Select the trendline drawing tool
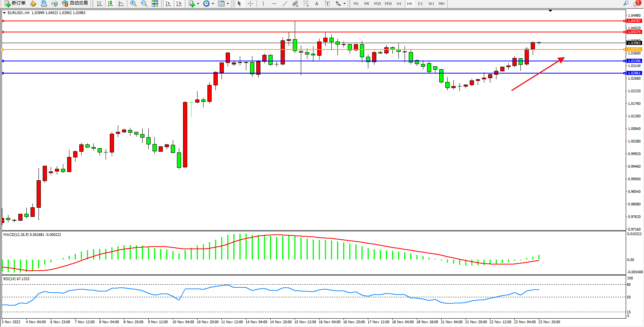Viewport: 644px width, 327px height. point(284,3)
